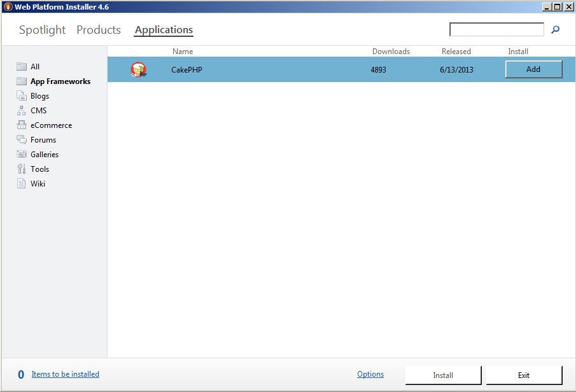
Task: Click the Blogs category icon
Action: 22,96
